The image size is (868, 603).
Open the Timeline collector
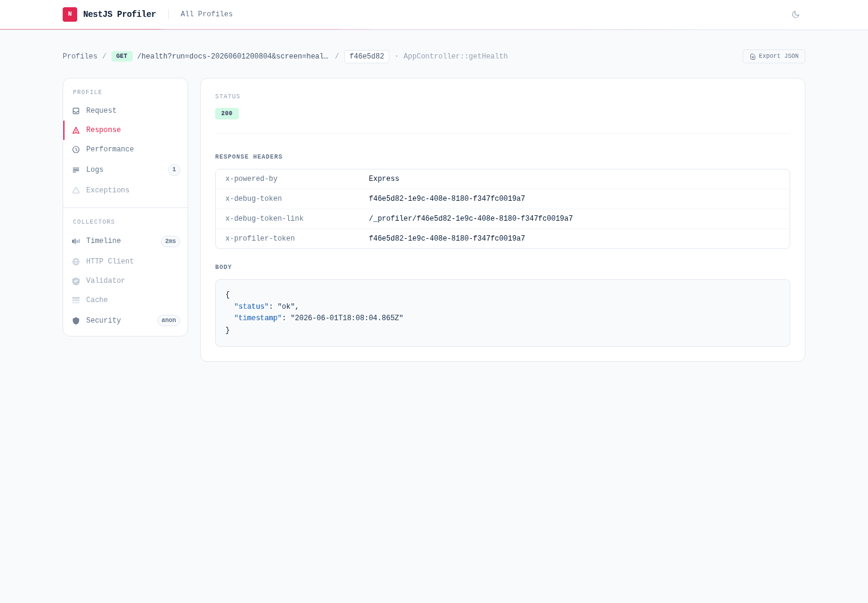click(x=125, y=241)
